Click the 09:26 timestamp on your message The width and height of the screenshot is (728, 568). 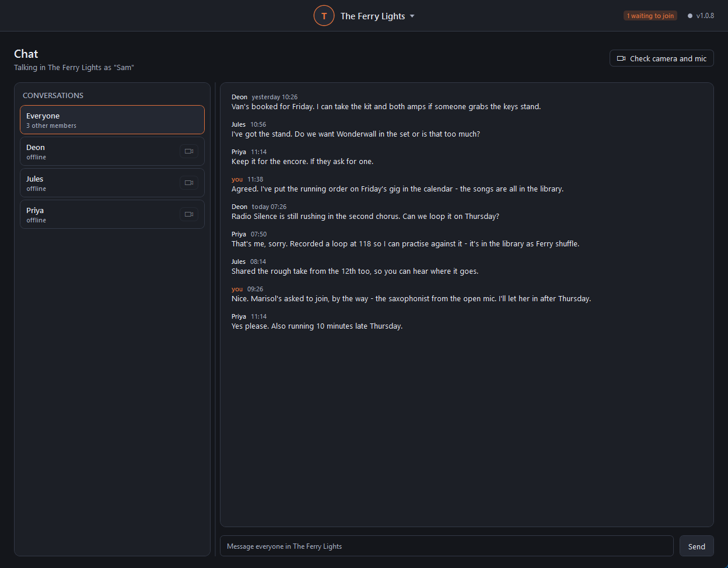click(255, 289)
